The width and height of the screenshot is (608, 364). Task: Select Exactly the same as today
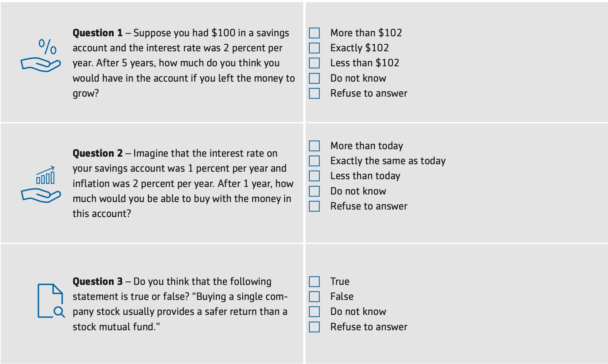pos(314,161)
